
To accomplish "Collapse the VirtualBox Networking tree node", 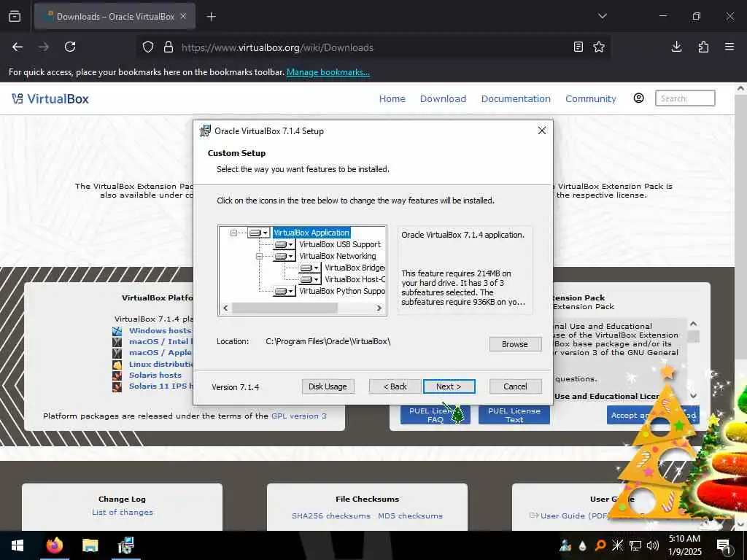I will point(259,256).
